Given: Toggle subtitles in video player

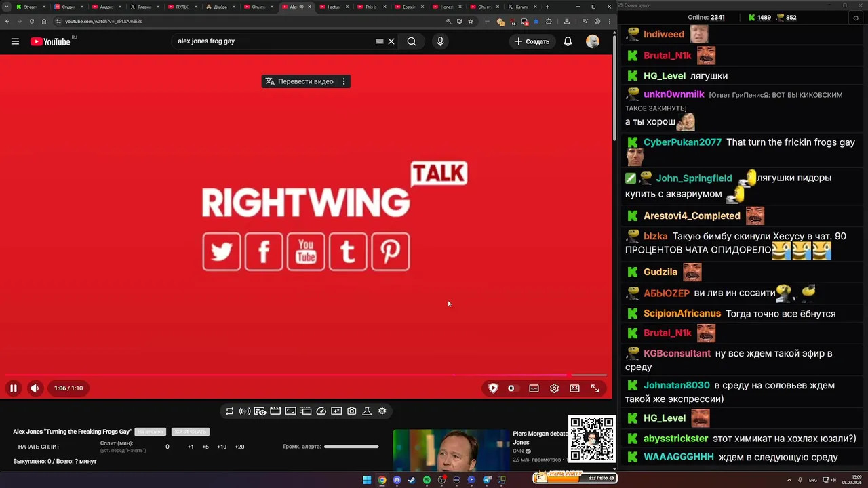Looking at the screenshot, I should coord(534,388).
